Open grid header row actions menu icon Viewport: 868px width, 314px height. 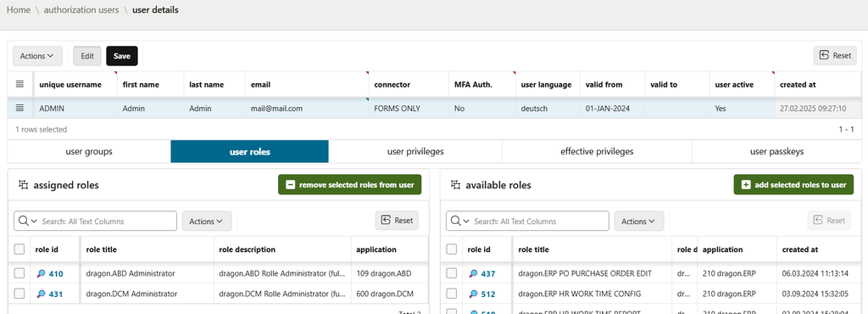19,84
